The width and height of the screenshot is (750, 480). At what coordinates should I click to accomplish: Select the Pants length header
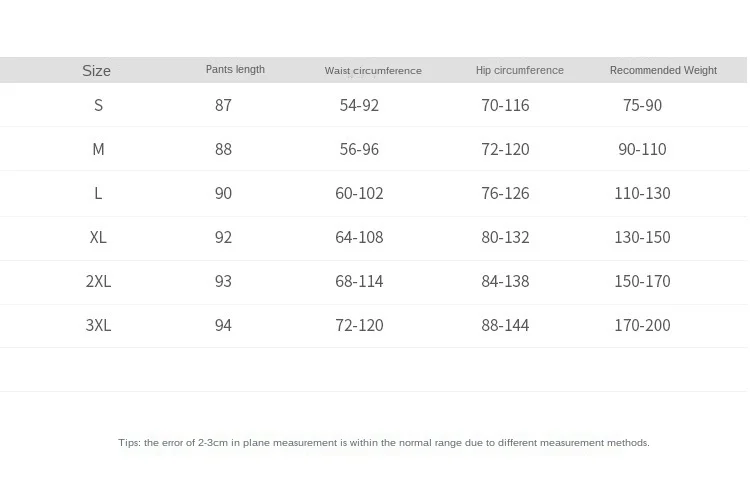[235, 69]
